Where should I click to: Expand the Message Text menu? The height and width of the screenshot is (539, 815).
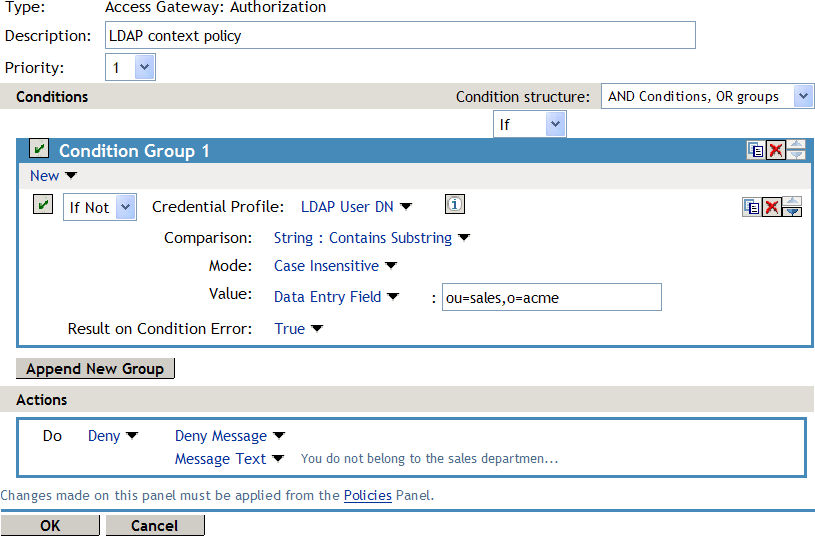pyautogui.click(x=229, y=458)
